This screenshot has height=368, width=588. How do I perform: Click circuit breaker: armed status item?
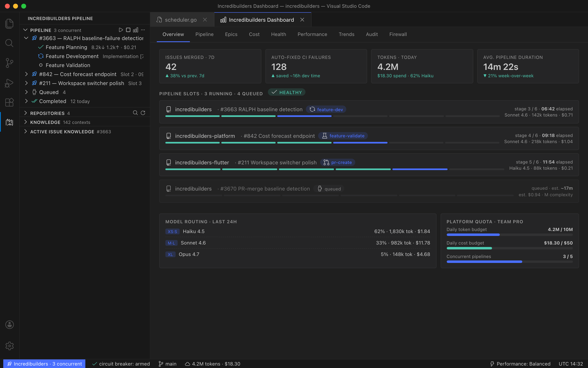pyautogui.click(x=121, y=364)
